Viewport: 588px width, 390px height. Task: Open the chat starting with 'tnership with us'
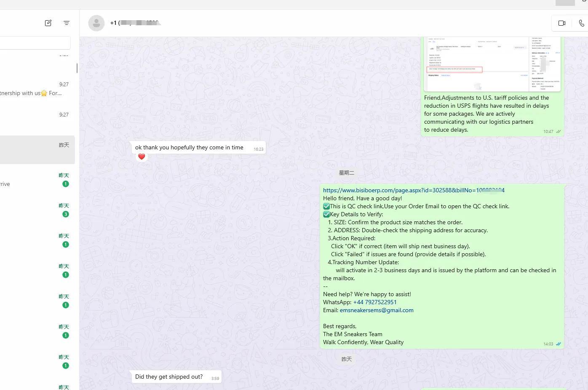coord(37,89)
